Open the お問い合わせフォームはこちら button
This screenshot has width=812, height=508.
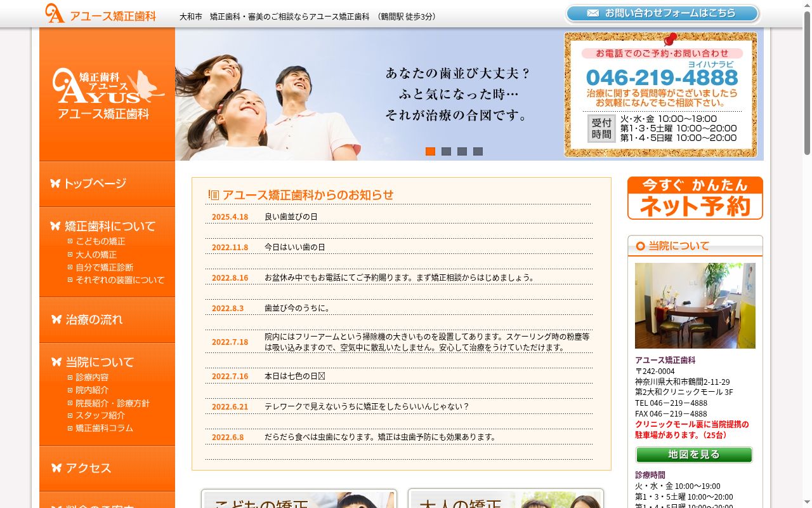662,13
